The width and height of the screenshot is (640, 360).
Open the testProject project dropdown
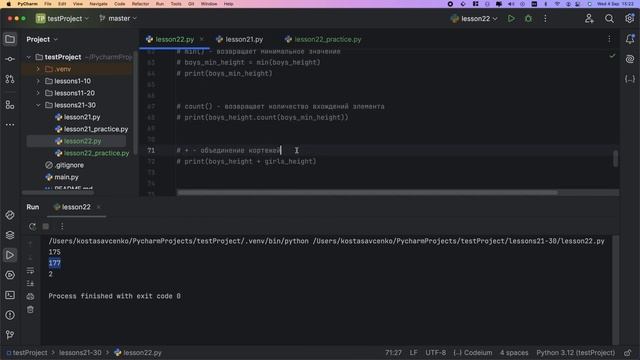62,18
